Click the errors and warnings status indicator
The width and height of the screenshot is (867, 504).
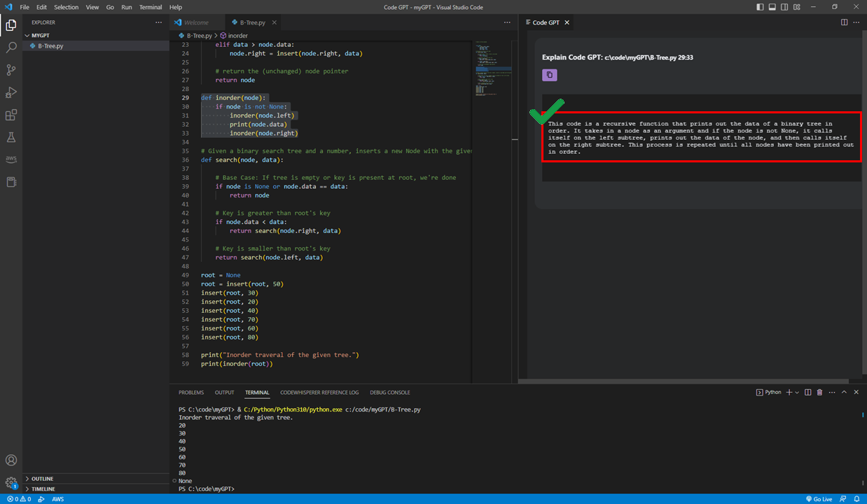[18, 499]
